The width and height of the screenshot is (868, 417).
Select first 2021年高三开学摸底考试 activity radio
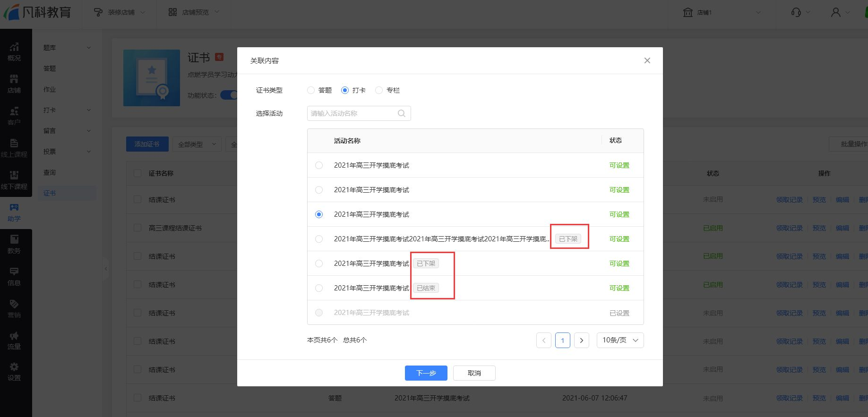pos(319,165)
